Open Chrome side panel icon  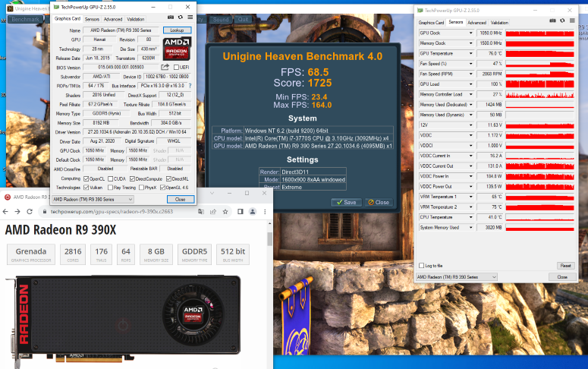(241, 212)
